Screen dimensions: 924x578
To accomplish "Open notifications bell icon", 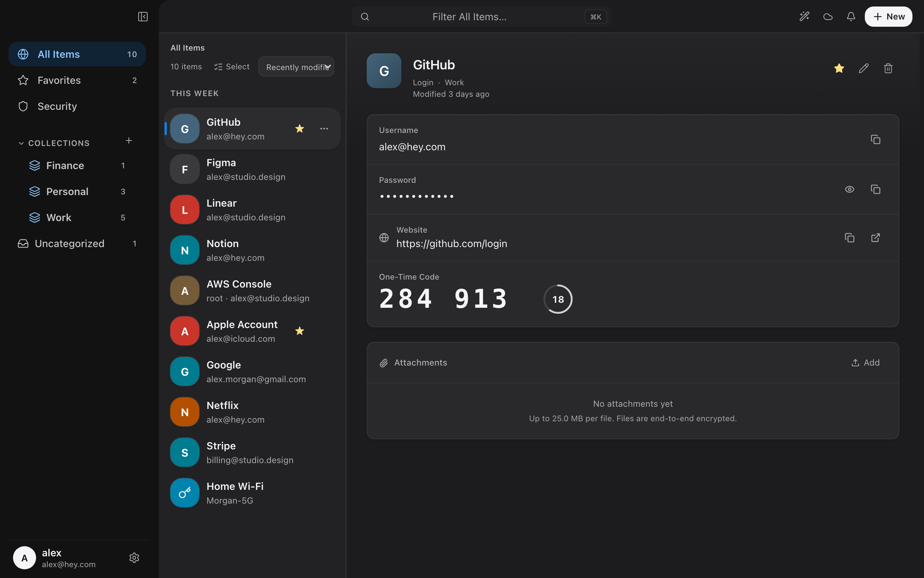I will (851, 17).
